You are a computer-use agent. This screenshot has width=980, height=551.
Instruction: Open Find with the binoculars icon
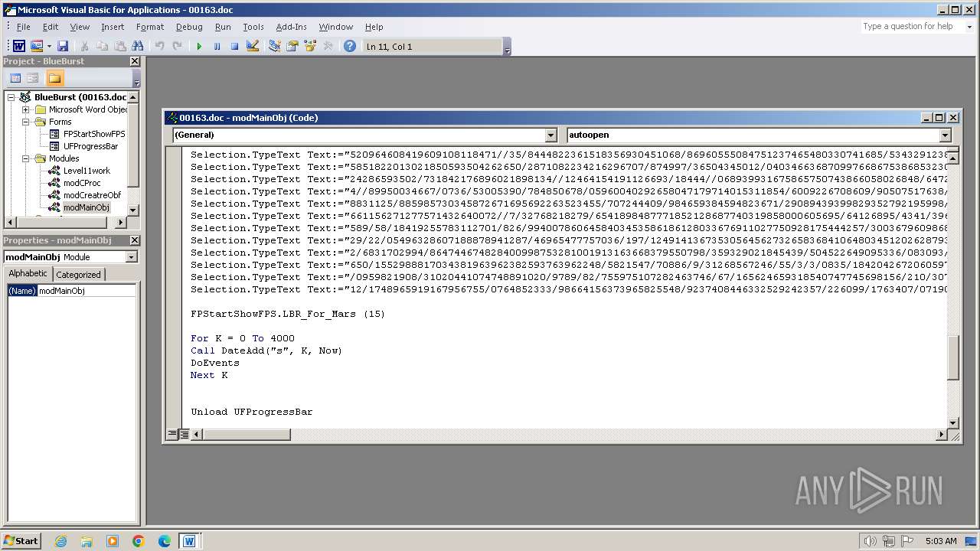coord(138,47)
